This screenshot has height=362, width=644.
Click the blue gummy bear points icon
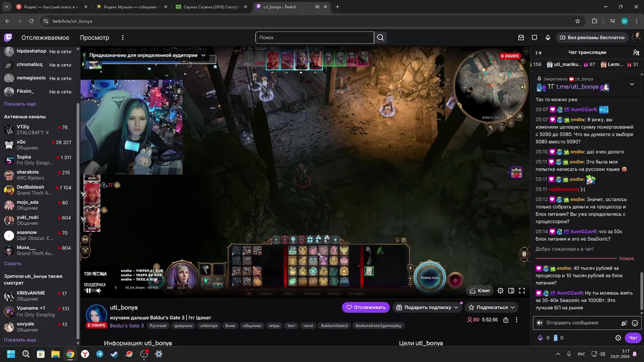556,338
